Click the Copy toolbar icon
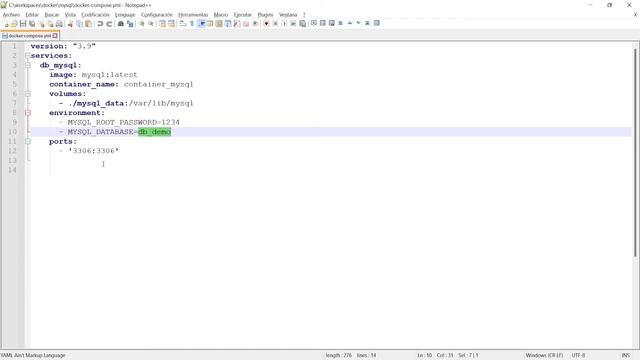 point(80,24)
